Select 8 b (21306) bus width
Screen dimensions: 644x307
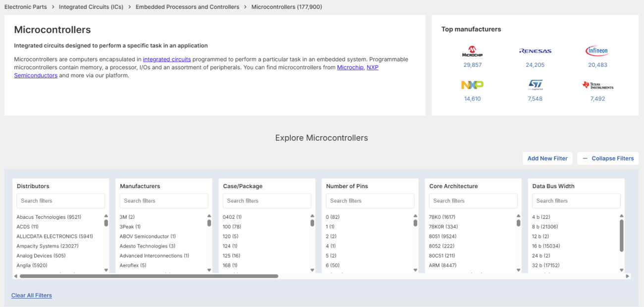(544, 227)
